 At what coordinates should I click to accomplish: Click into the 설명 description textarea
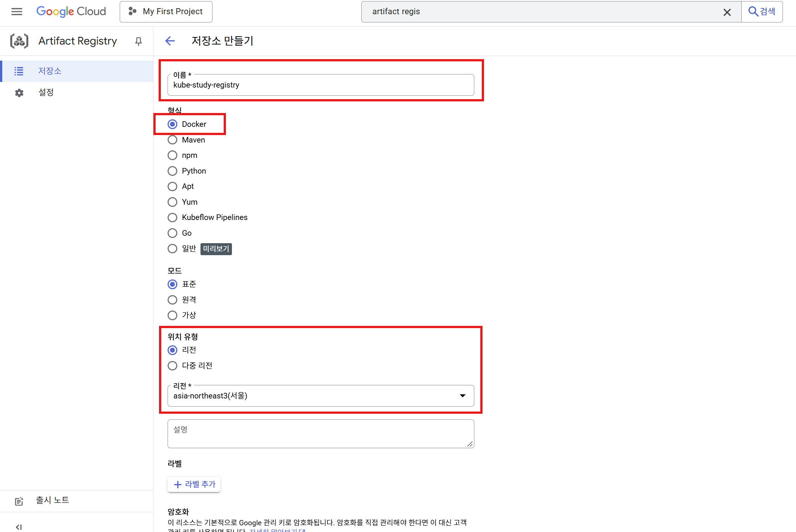click(x=321, y=434)
